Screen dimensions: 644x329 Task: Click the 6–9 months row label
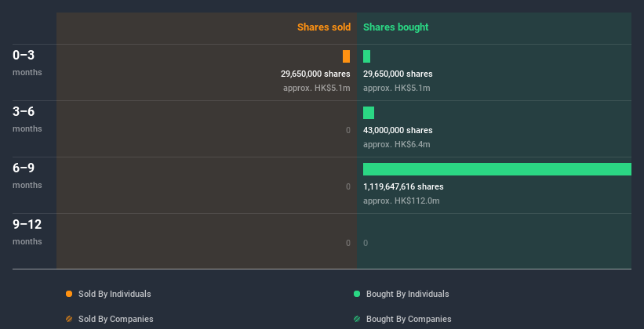27,175
